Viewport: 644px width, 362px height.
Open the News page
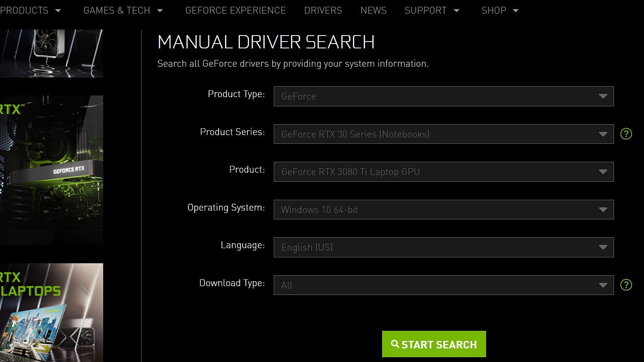click(373, 10)
